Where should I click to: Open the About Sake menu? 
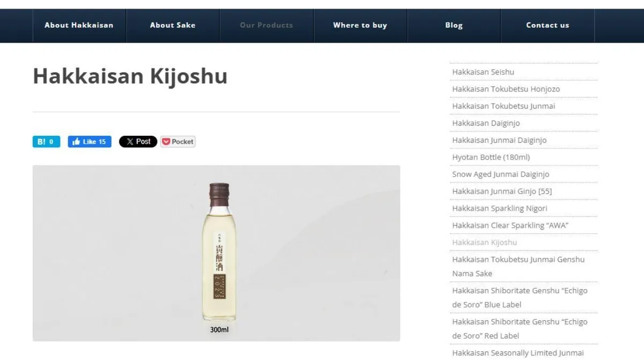(x=173, y=25)
